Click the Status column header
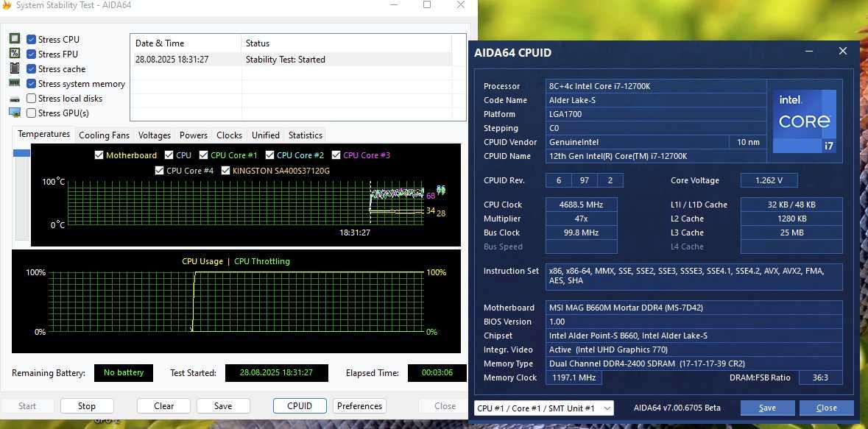 347,43
